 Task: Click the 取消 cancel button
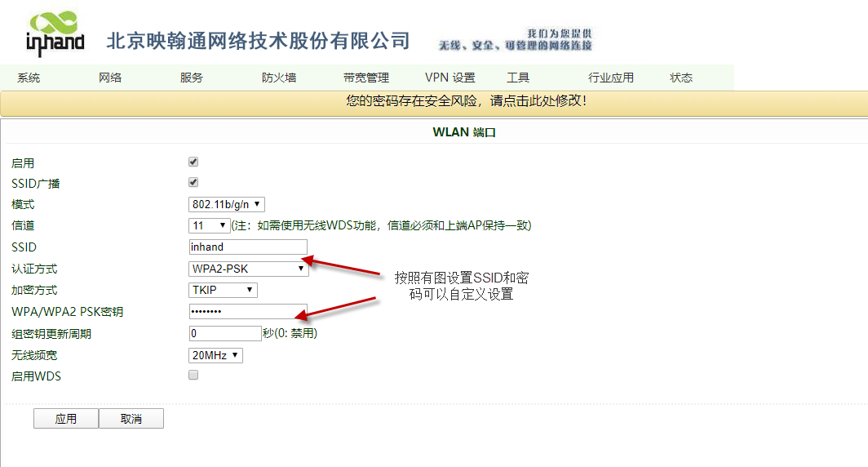click(131, 419)
